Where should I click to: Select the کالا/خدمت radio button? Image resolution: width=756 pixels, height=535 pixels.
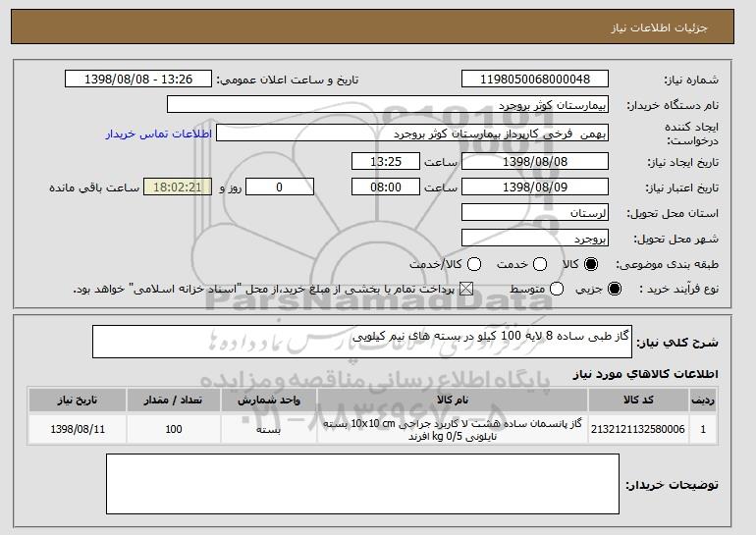(474, 264)
